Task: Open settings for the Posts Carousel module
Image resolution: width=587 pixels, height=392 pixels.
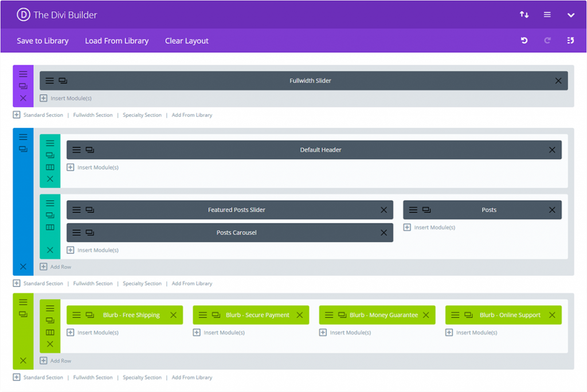Action: click(x=77, y=233)
